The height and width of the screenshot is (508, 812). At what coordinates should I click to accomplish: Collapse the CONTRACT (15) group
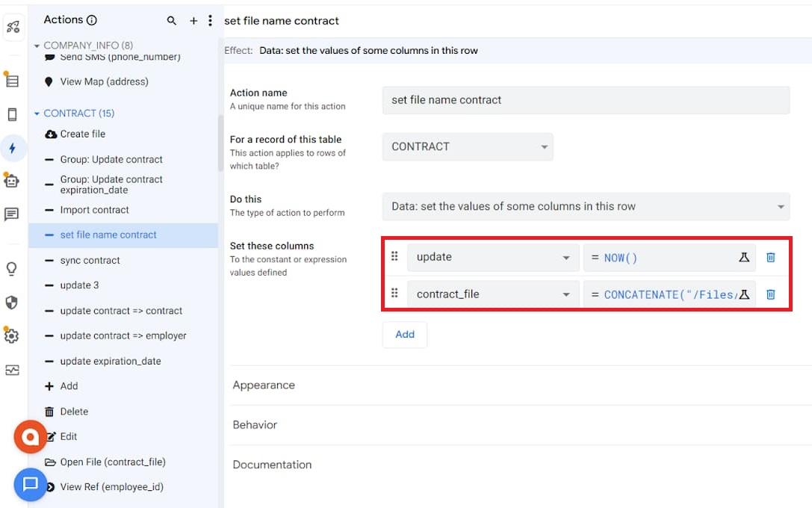[x=37, y=114]
